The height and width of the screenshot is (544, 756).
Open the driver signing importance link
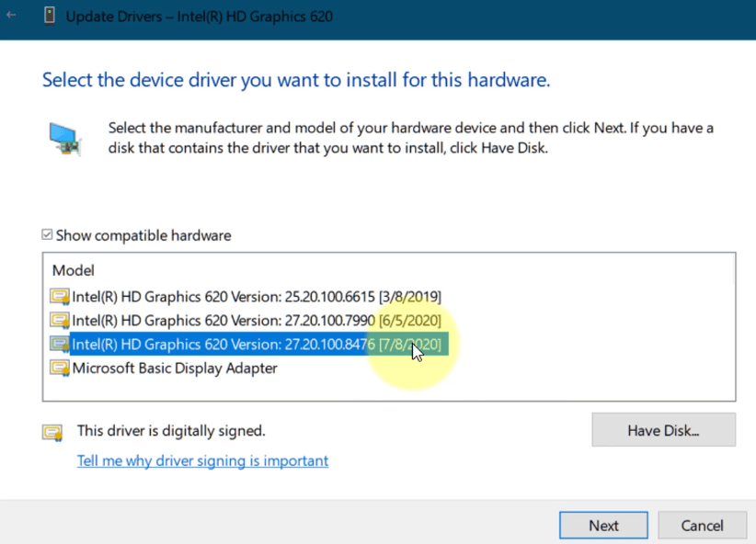coord(202,460)
